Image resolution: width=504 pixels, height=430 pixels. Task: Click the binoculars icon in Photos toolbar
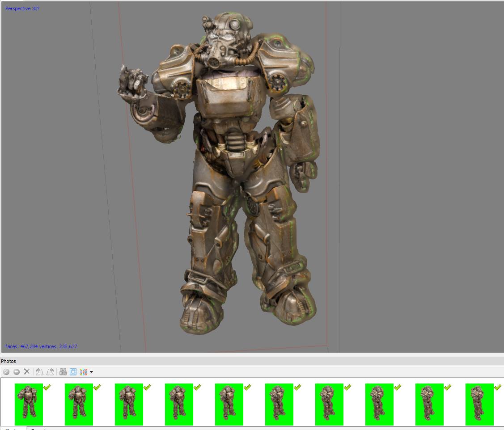coord(63,372)
